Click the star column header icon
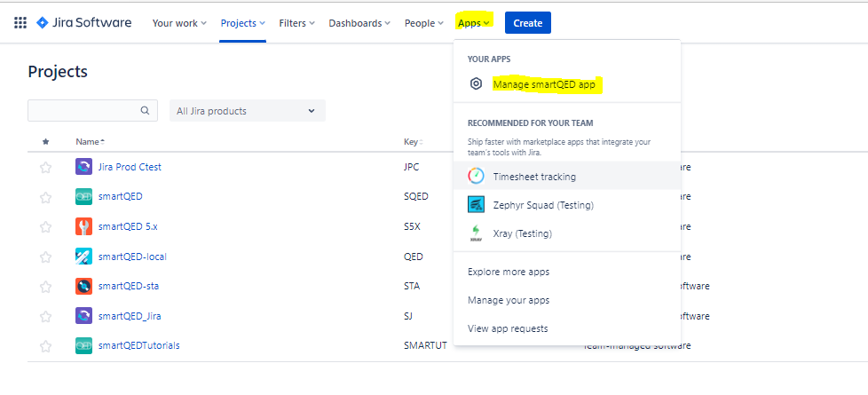The image size is (868, 395). [46, 142]
